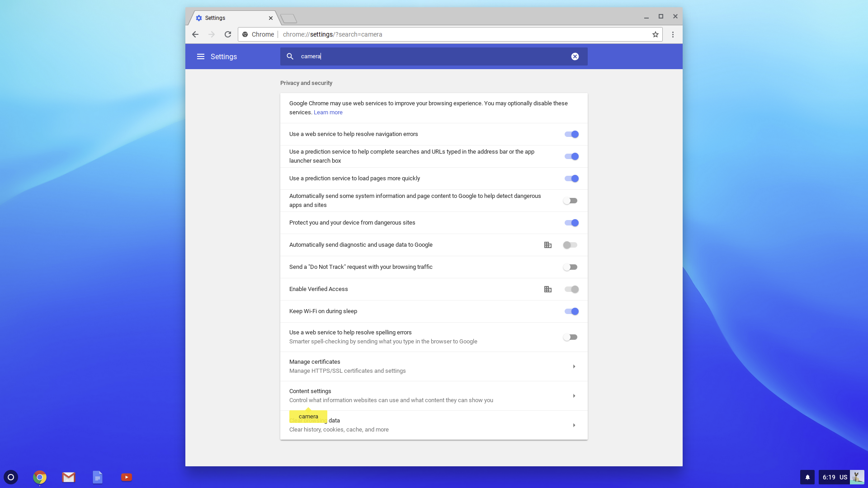Screen dimensions: 868x488
Task: Open Chrome's three-dot menu
Action: point(673,34)
